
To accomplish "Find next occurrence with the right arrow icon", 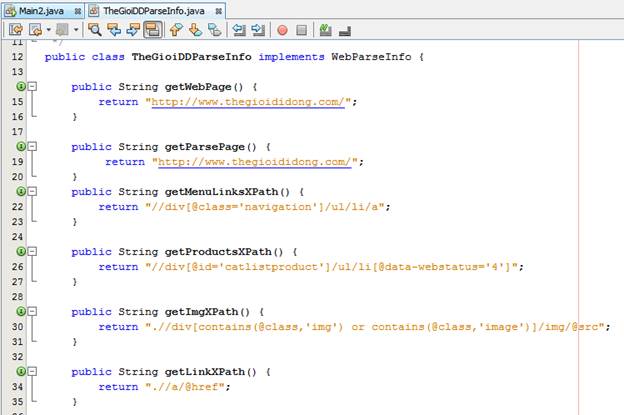I will pyautogui.click(x=133, y=30).
